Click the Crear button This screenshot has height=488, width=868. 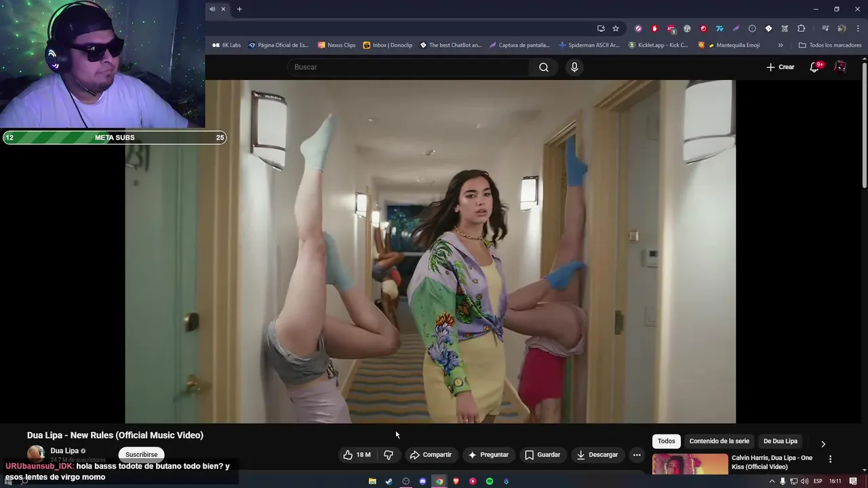[780, 67]
